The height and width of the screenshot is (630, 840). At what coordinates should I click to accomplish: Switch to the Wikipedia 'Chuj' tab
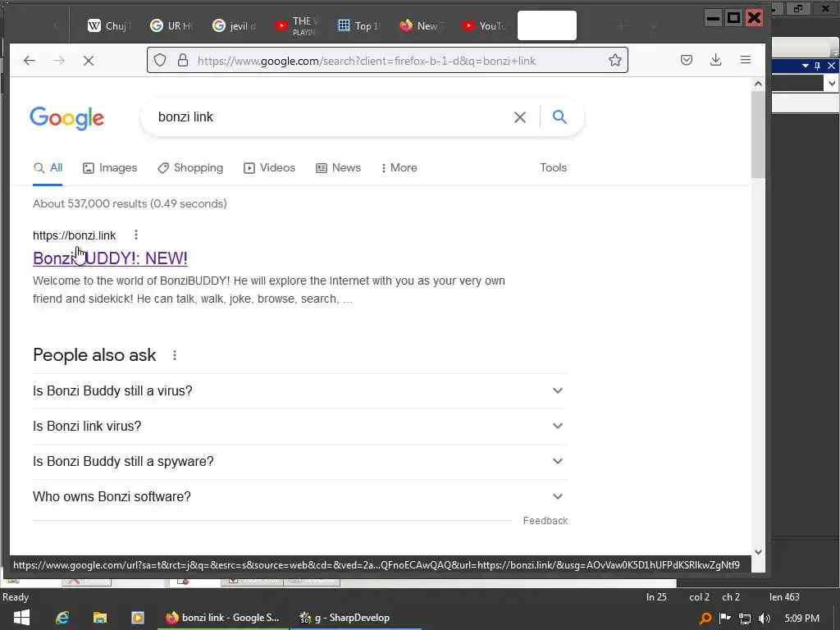pos(109,25)
